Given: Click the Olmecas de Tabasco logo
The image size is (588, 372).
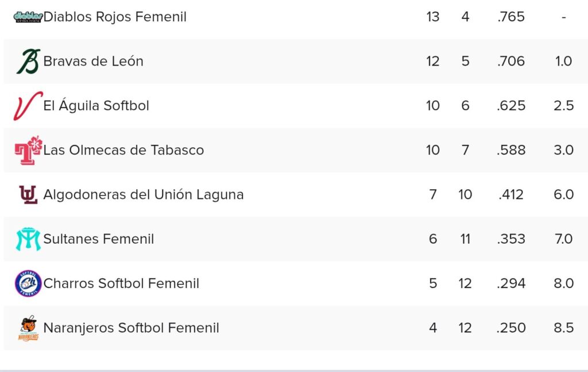Looking at the screenshot, I should [28, 150].
